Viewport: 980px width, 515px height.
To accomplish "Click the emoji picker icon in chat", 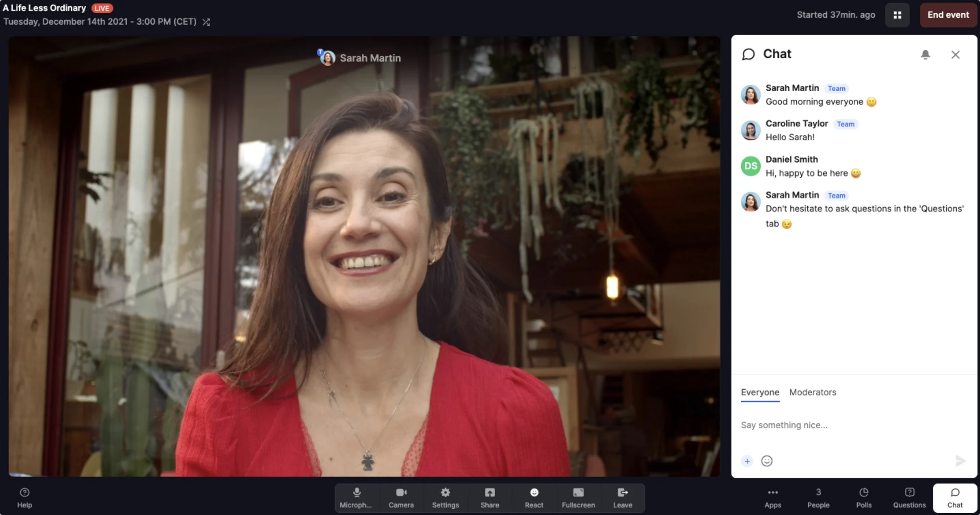I will pos(767,461).
